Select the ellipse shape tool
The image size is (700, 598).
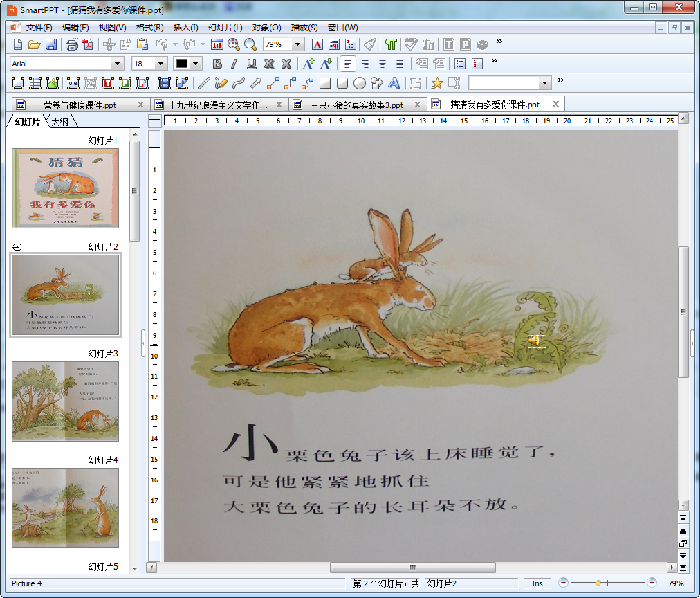(x=360, y=83)
